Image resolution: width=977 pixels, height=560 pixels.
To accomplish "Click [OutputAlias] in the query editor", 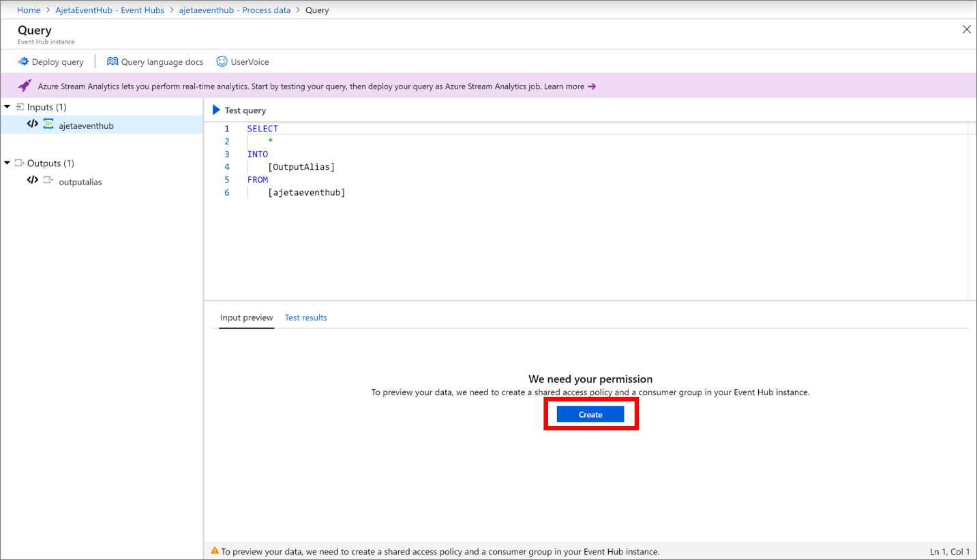I will [x=301, y=167].
